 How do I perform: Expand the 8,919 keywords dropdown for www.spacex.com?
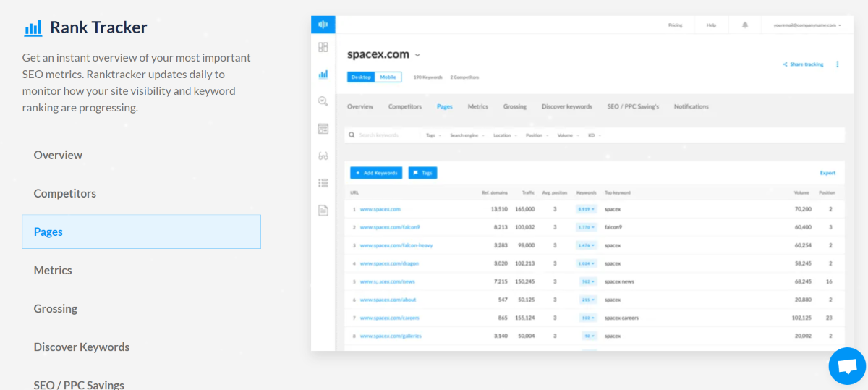586,209
